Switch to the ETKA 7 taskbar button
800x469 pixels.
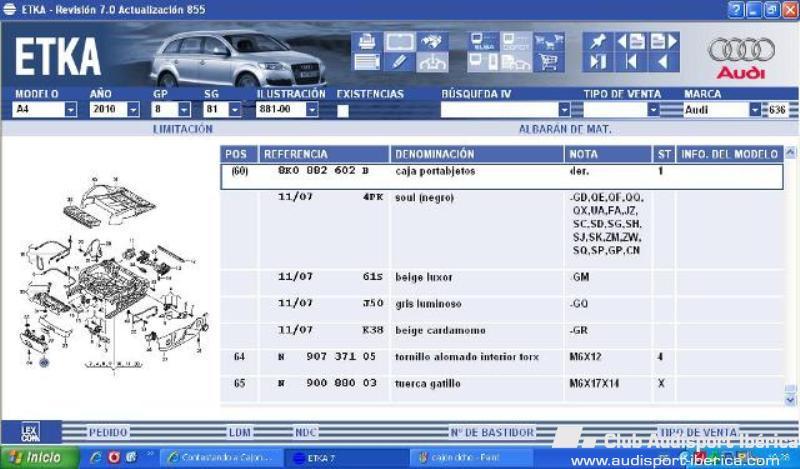[x=346, y=458]
